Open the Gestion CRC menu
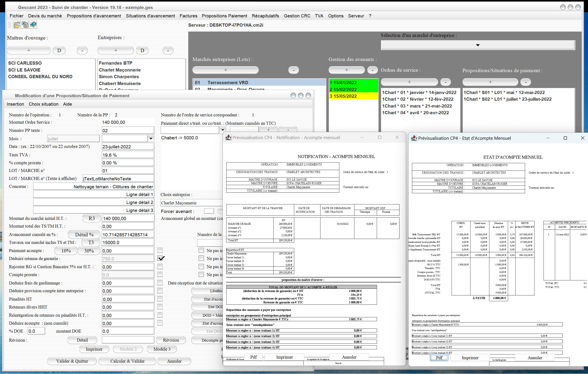This screenshot has height=374, width=588. [x=297, y=16]
